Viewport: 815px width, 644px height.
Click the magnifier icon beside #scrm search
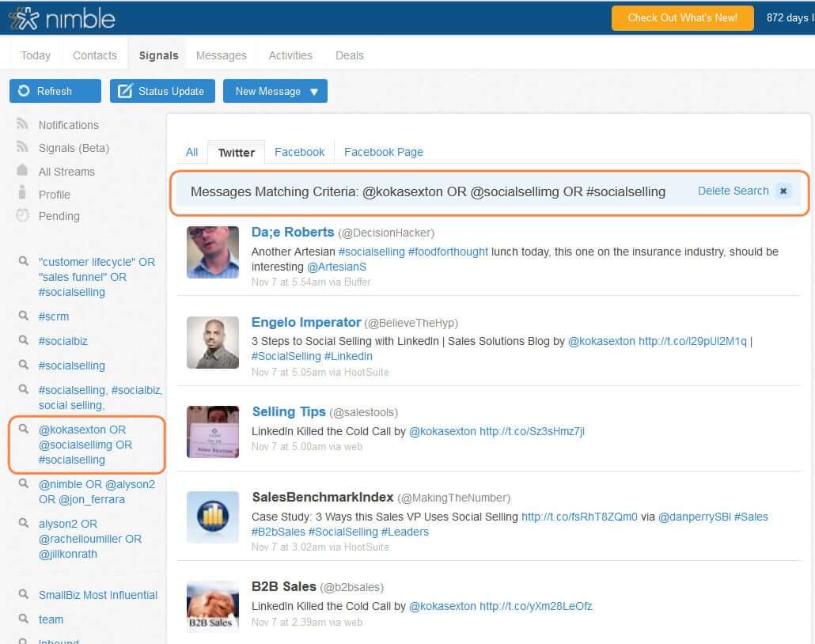pyautogui.click(x=24, y=316)
